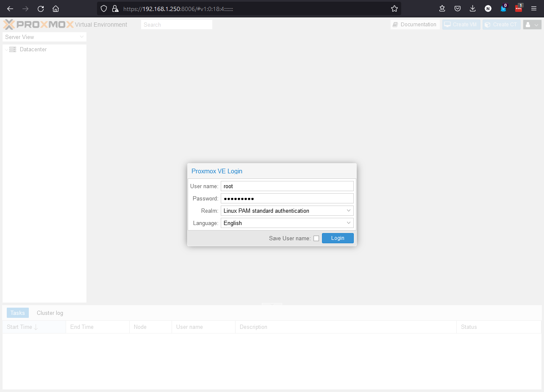Click the Password input field
This screenshot has height=392, width=544.
click(x=287, y=198)
